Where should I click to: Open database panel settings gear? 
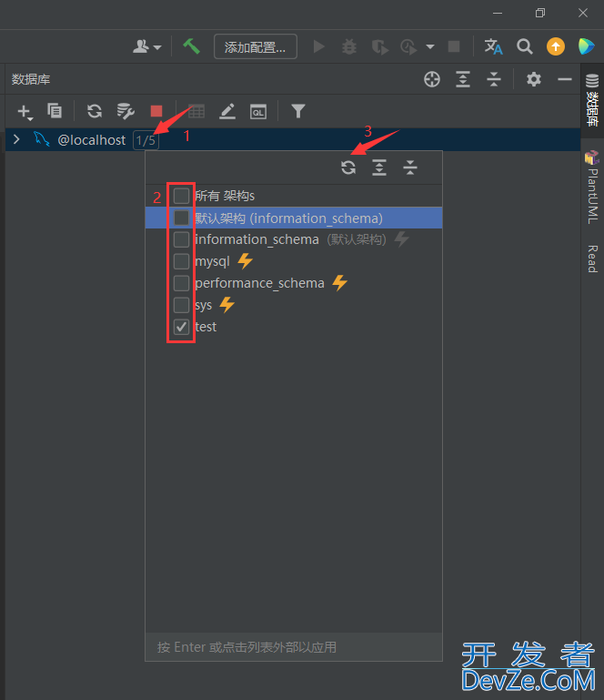[x=534, y=79]
